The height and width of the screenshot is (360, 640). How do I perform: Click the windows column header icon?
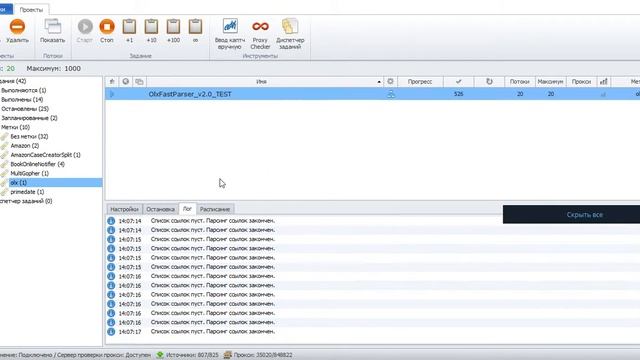(139, 82)
